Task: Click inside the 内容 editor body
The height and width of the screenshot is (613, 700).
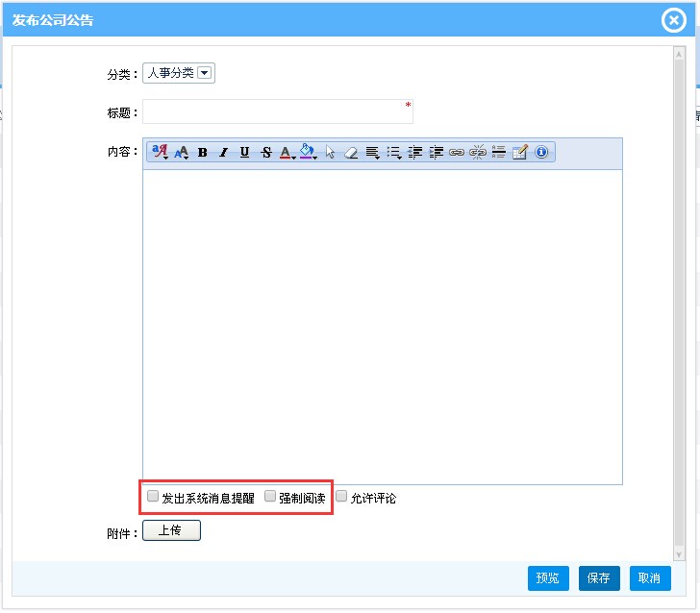Action: tap(383, 327)
